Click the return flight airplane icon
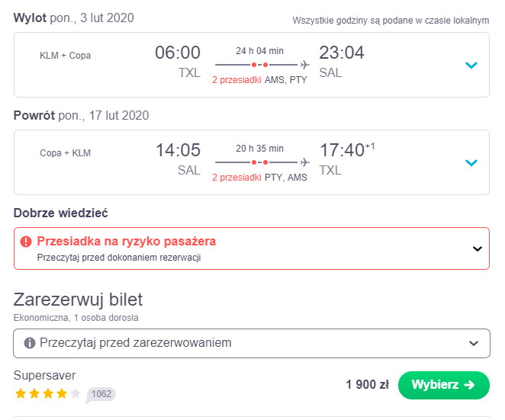The width and height of the screenshot is (505, 420). (304, 162)
